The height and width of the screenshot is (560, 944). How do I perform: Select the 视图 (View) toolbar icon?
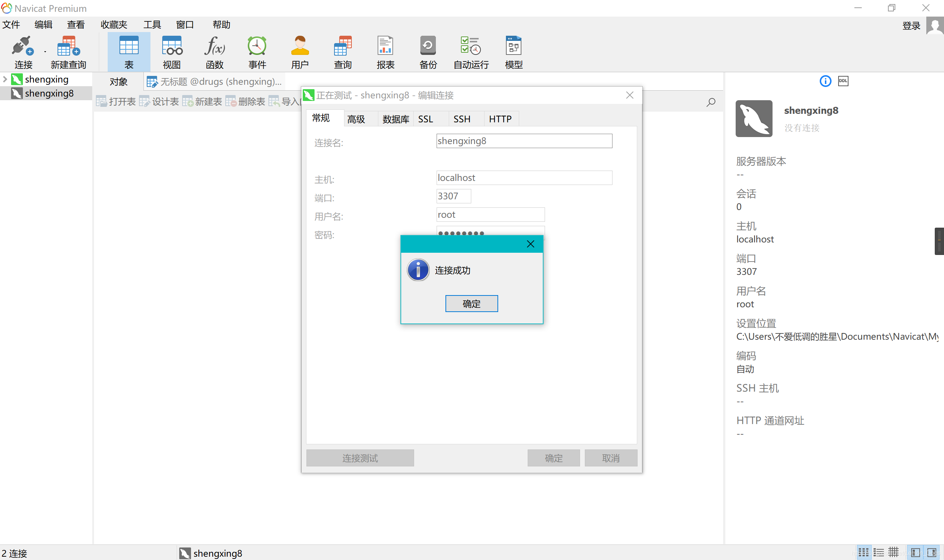(x=172, y=52)
